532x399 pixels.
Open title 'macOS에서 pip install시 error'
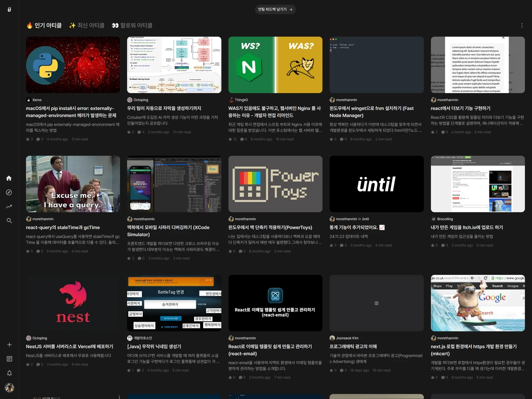click(71, 112)
